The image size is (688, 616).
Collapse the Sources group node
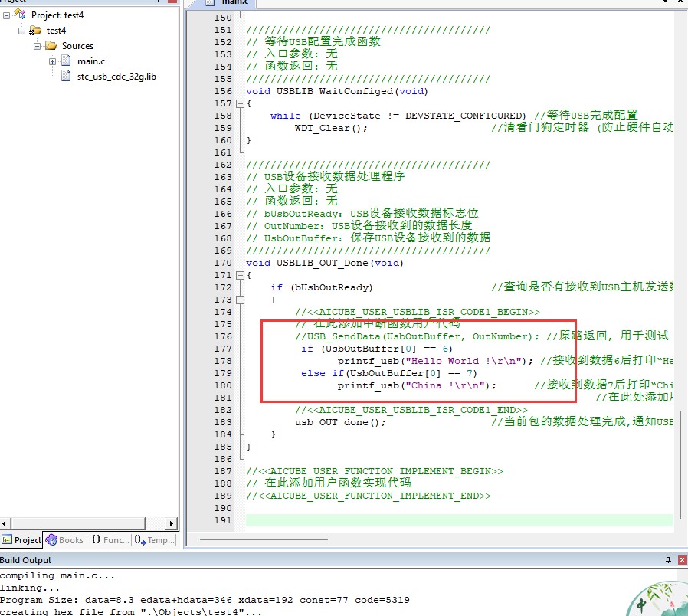(37, 46)
